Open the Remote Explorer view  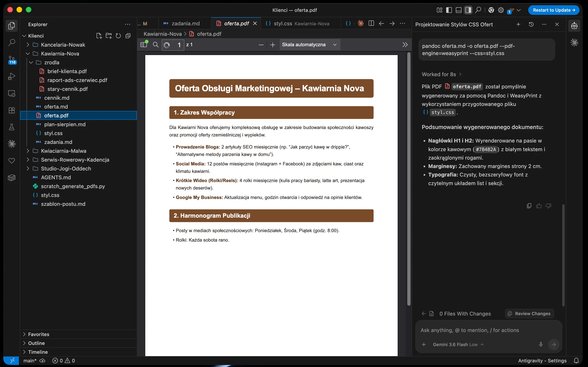11,93
